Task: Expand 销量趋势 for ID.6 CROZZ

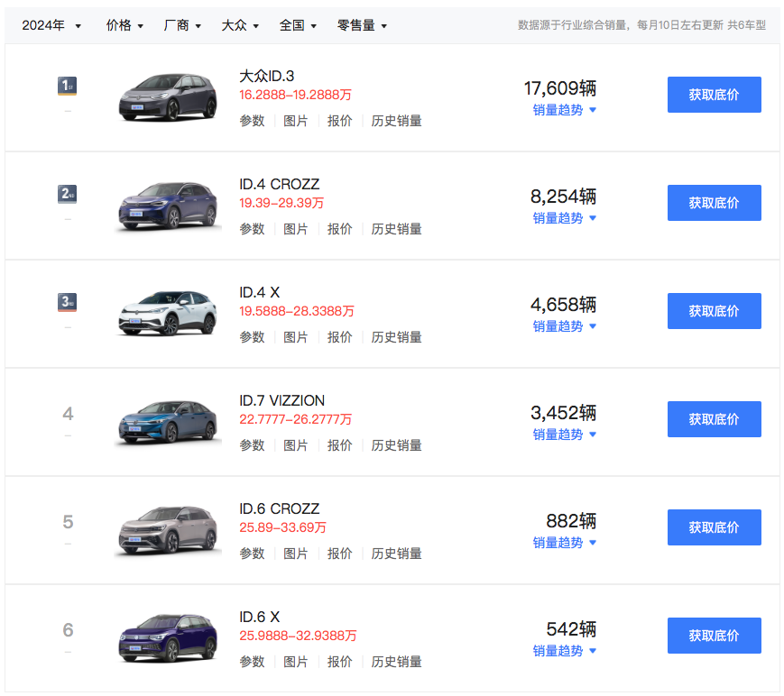Action: click(565, 543)
